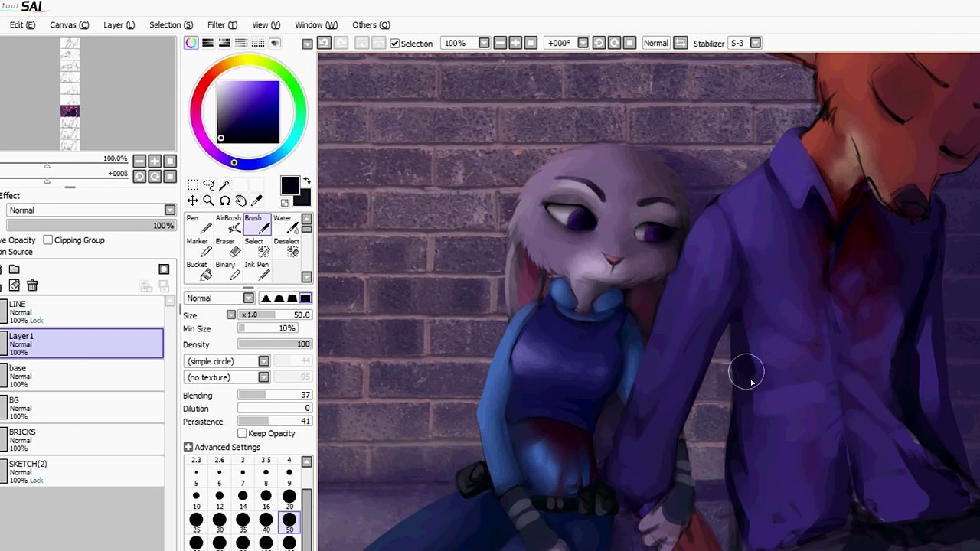Select the SKETCH(2) layer

(x=82, y=471)
